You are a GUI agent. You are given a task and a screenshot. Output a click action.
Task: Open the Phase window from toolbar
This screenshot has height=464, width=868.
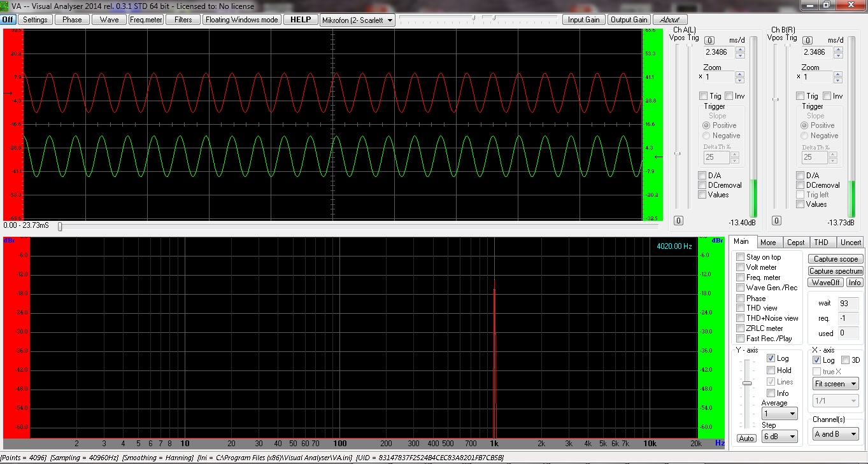72,20
